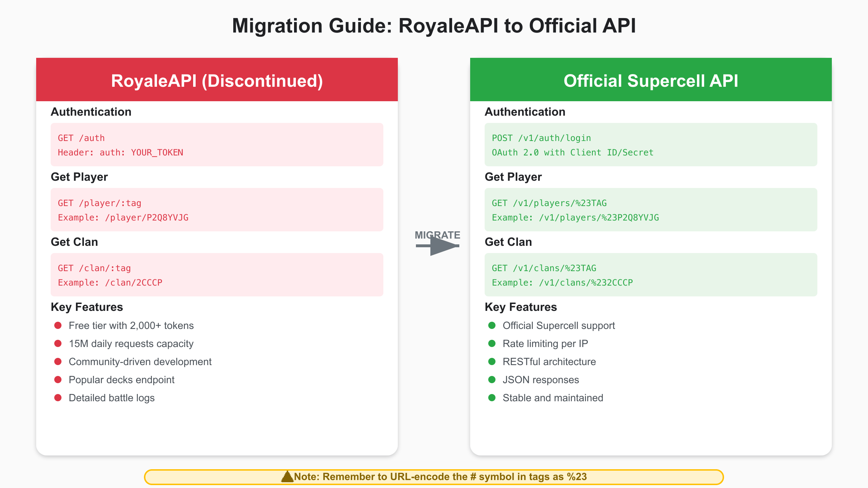Screen dimensions: 868x488
Task: Click 'Detailed battle logs' item
Action: [x=112, y=398]
